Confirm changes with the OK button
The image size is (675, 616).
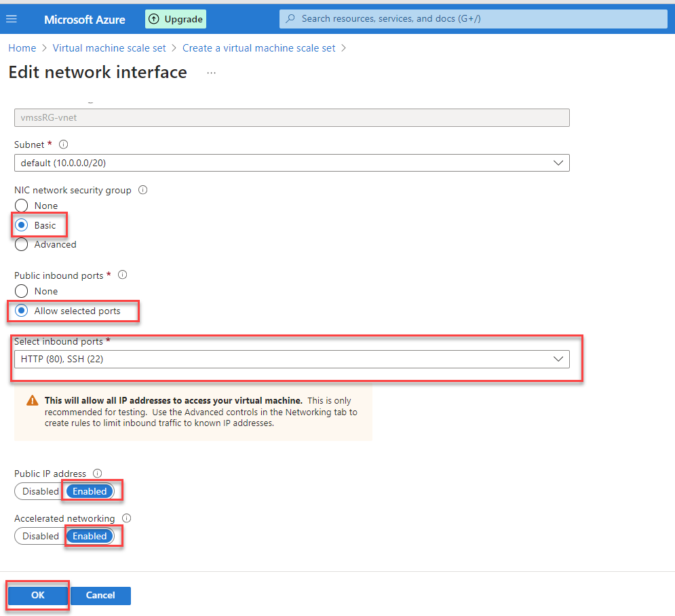pos(37,595)
